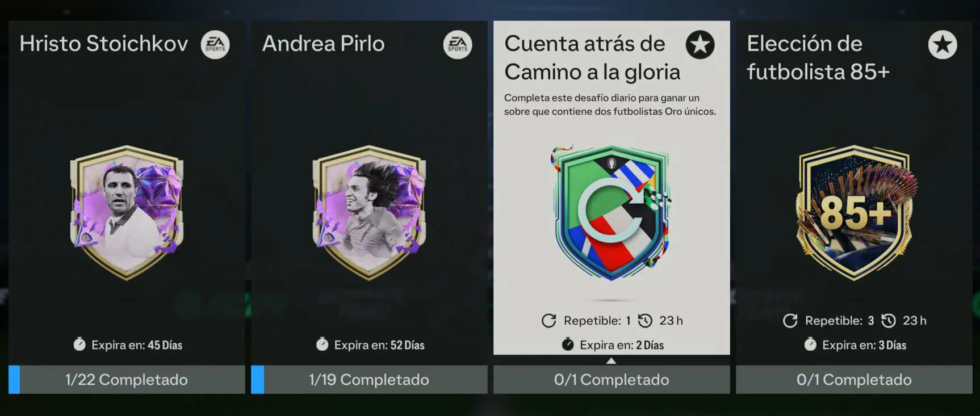Click the stopwatch icon next to 52 Días
The image size is (980, 416).
(x=322, y=344)
